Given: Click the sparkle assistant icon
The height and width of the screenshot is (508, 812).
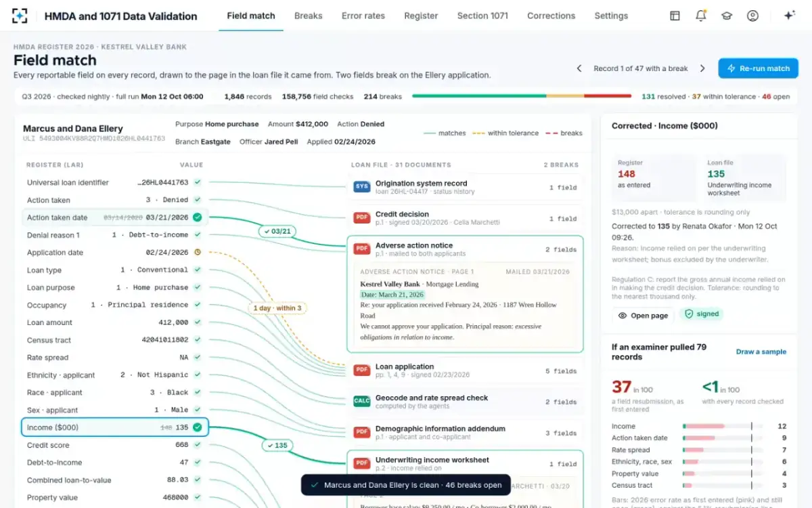Looking at the screenshot, I should point(789,16).
